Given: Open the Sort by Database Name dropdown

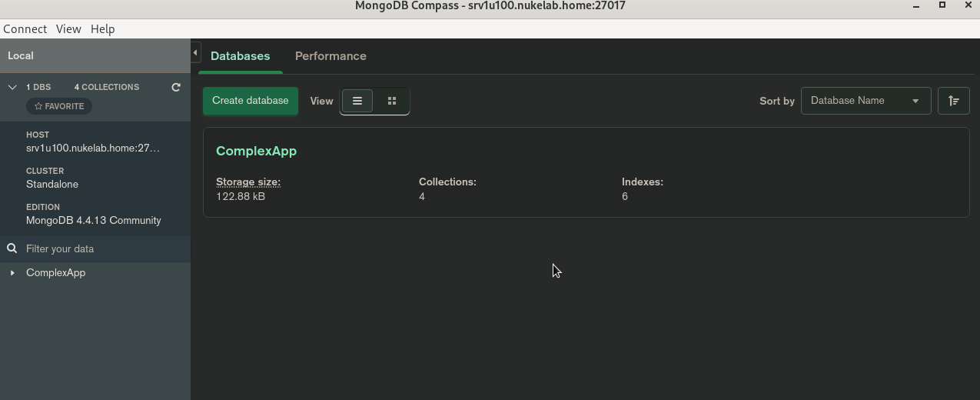Looking at the screenshot, I should tap(865, 101).
